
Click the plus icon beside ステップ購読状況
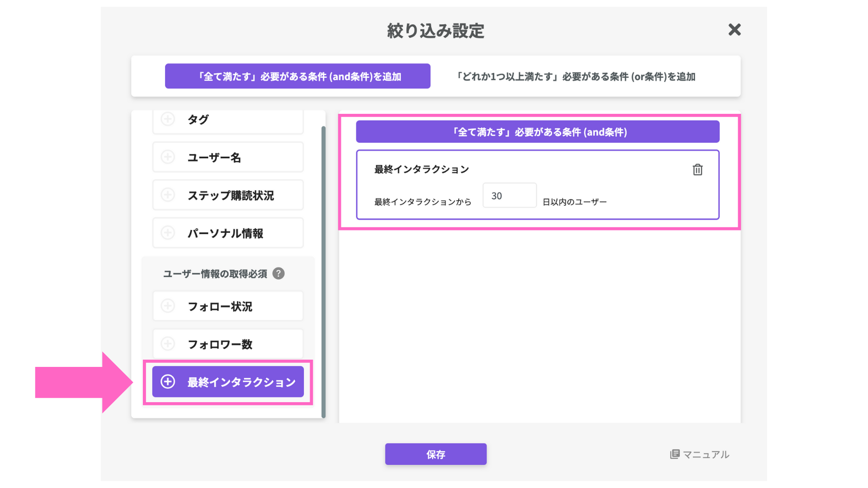pyautogui.click(x=168, y=195)
